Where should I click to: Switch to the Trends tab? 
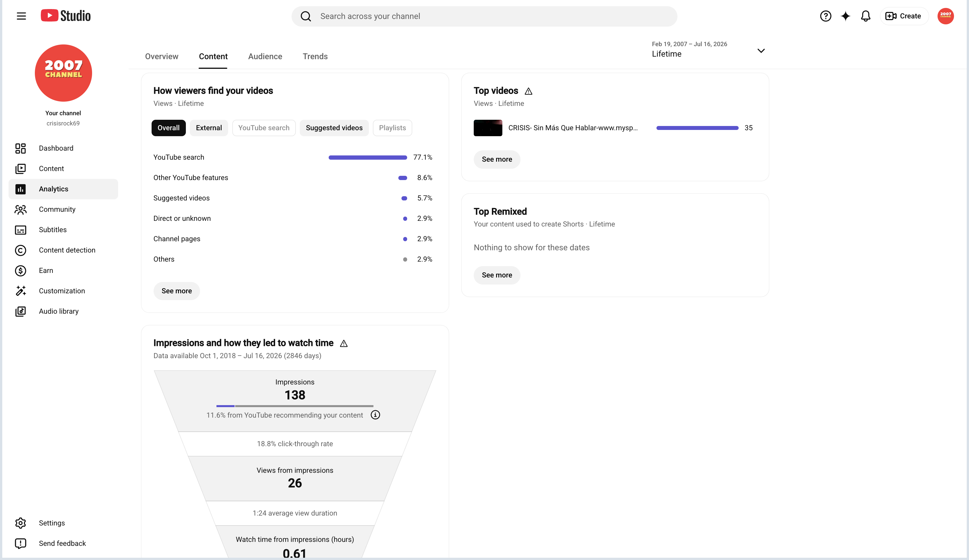[315, 57]
